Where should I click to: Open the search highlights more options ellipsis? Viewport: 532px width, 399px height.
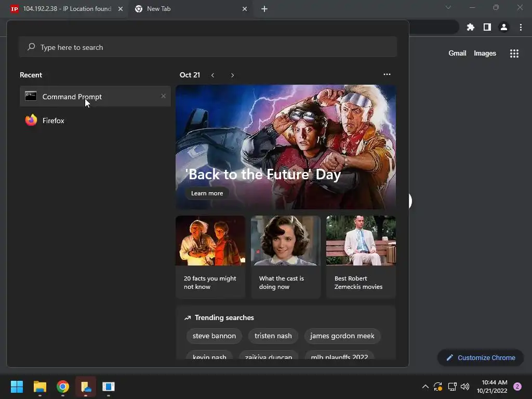387,74
